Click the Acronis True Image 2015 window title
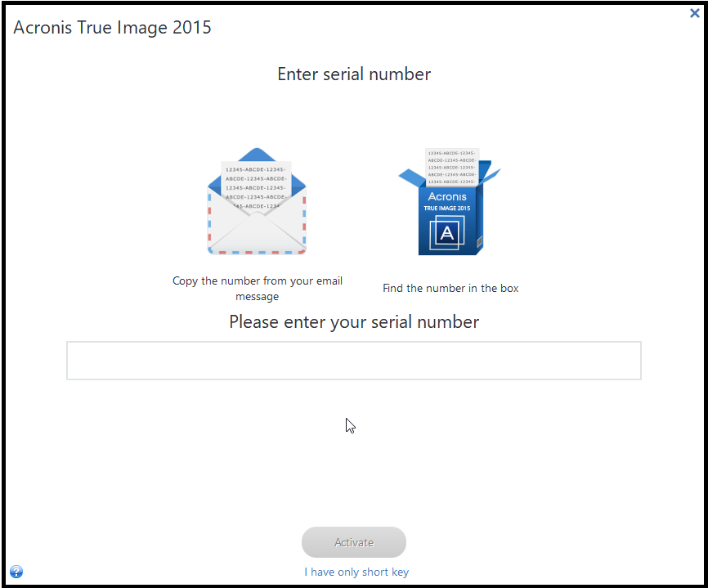The height and width of the screenshot is (588, 708). (x=112, y=27)
